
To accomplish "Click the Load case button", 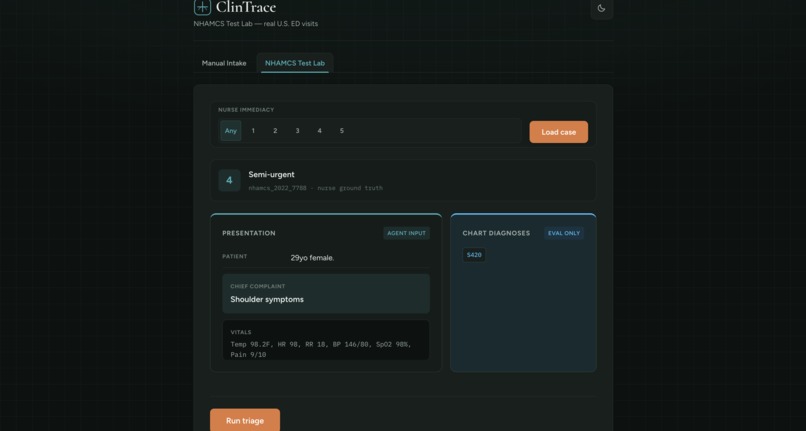I will pyautogui.click(x=559, y=132).
